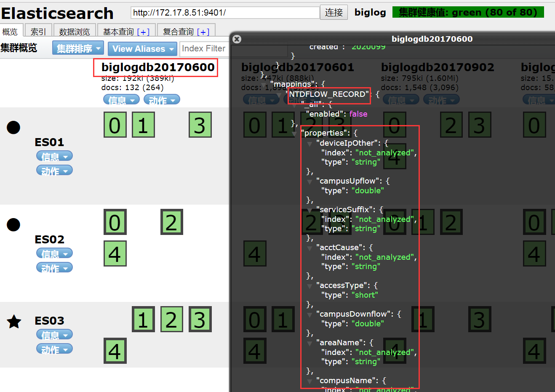Viewport: 555px width, 392px height.
Task: Select shard 3 of biglogdb20170600 on ES03
Action: 200,319
